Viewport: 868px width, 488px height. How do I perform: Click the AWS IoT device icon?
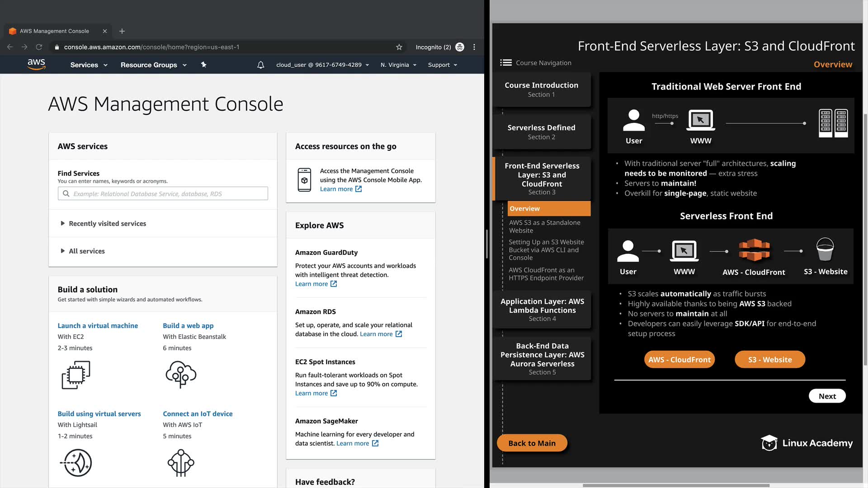click(x=181, y=462)
